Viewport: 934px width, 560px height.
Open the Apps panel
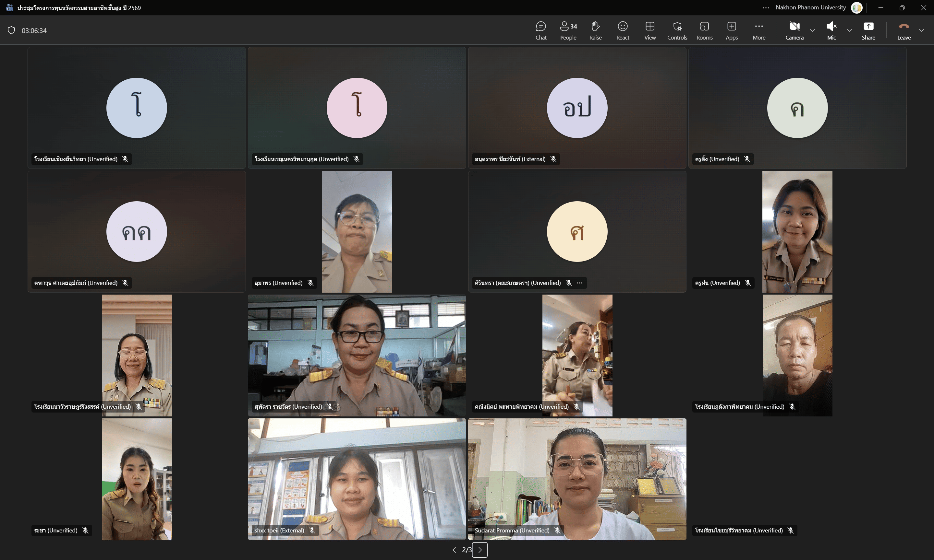tap(732, 30)
